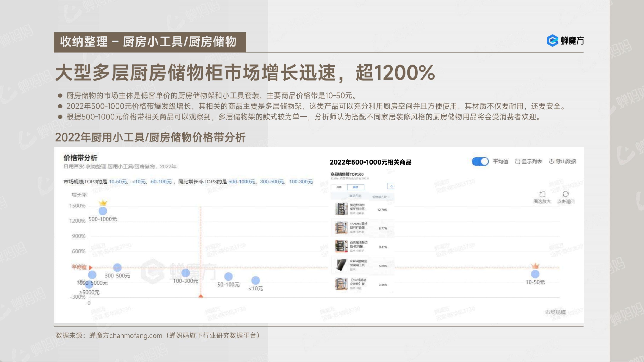Click the 6.47% sales share value

click(383, 247)
